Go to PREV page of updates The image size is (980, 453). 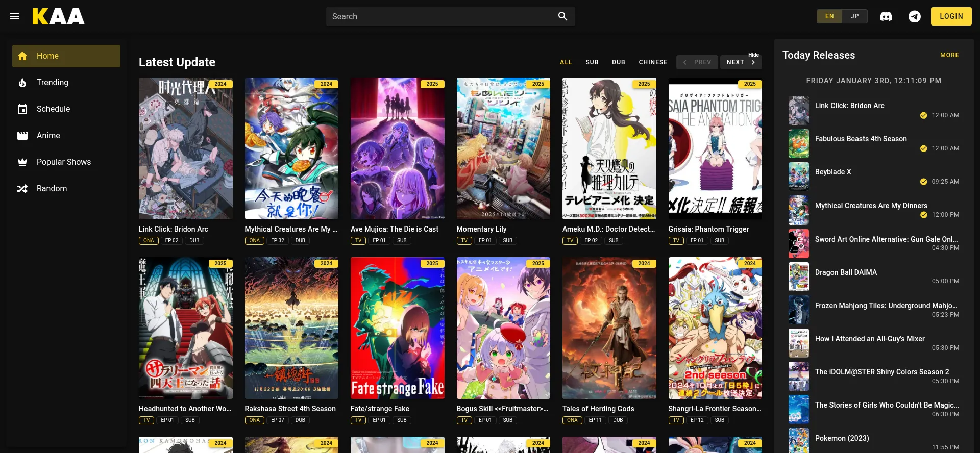click(697, 62)
